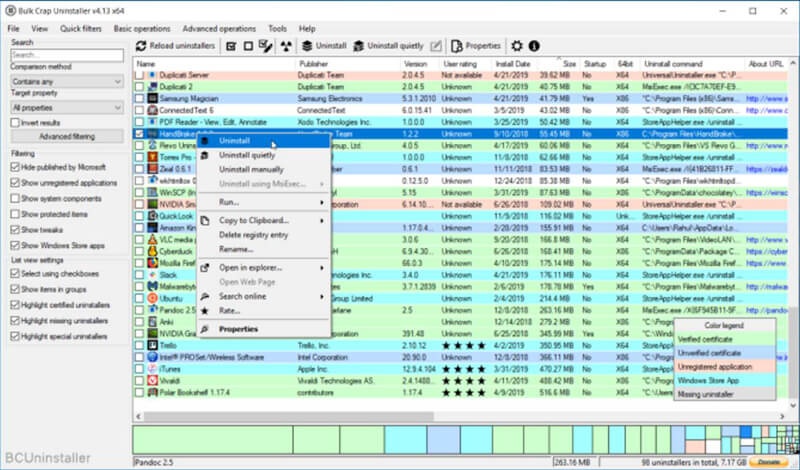Click the select all checked-box toolbar icon
This screenshot has height=470, width=800.
(x=231, y=46)
